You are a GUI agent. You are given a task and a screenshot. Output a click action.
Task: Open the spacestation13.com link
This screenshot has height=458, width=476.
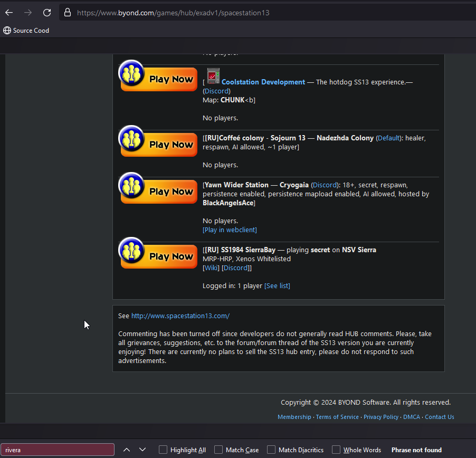pyautogui.click(x=180, y=316)
